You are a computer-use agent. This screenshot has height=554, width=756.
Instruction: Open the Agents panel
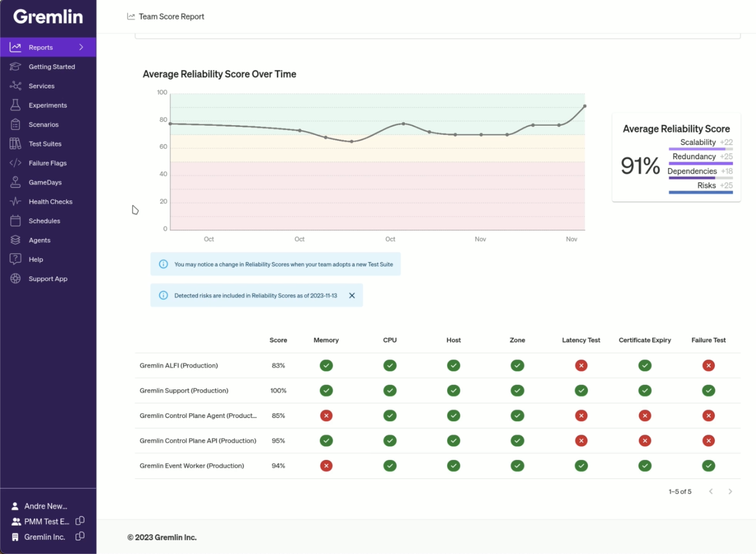[x=39, y=239]
